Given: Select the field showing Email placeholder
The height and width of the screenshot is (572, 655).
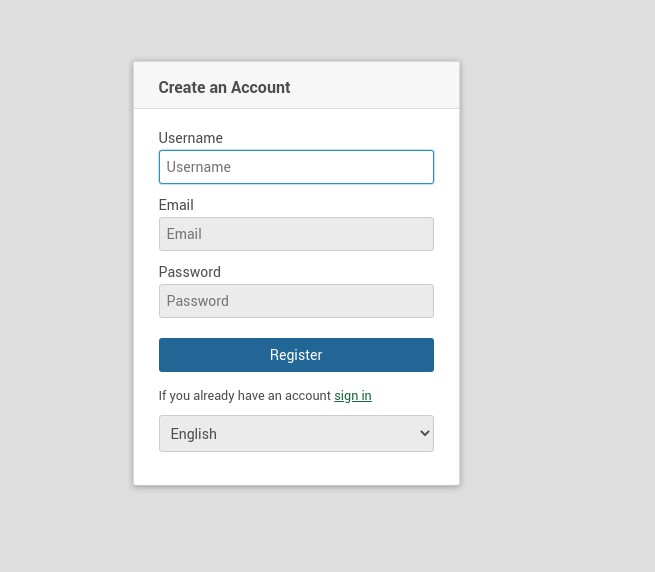Looking at the screenshot, I should point(296,234).
